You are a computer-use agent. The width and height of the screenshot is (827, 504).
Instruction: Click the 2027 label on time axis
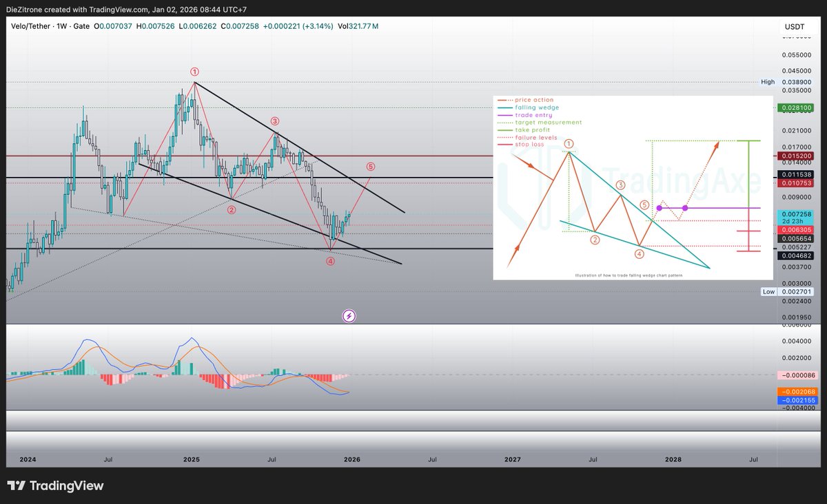point(513,459)
